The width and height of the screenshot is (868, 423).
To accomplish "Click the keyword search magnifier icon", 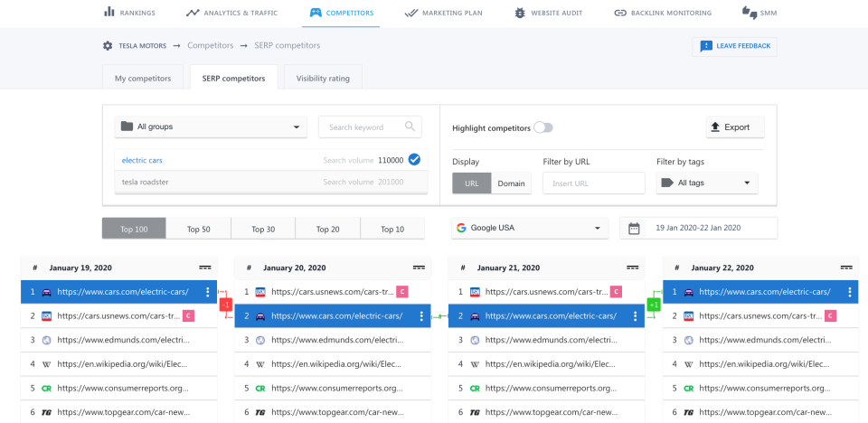I will (x=410, y=127).
